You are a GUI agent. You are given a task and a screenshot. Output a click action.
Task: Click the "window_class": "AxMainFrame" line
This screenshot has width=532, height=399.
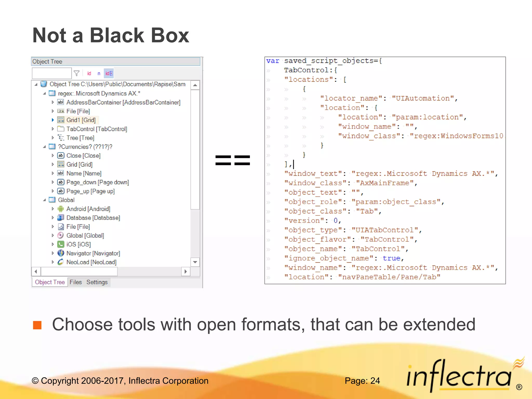(351, 183)
